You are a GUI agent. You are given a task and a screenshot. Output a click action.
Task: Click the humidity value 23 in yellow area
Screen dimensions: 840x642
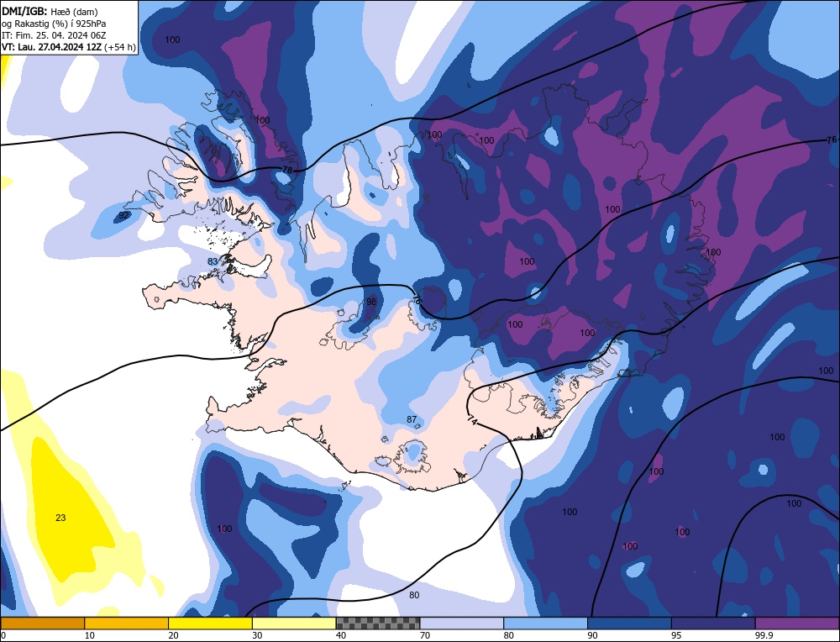click(60, 518)
